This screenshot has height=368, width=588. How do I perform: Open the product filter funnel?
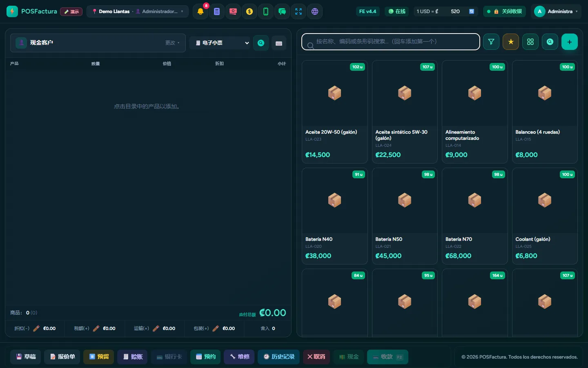[x=491, y=42]
